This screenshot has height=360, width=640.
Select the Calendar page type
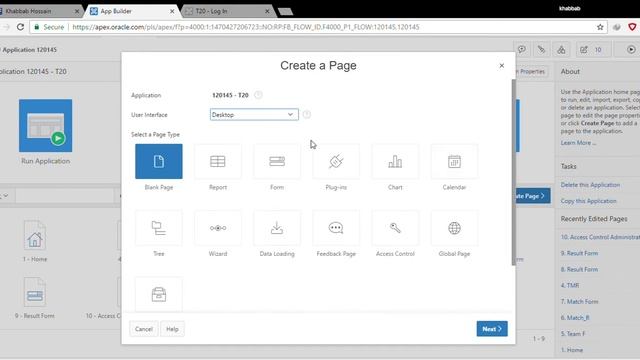click(x=454, y=161)
